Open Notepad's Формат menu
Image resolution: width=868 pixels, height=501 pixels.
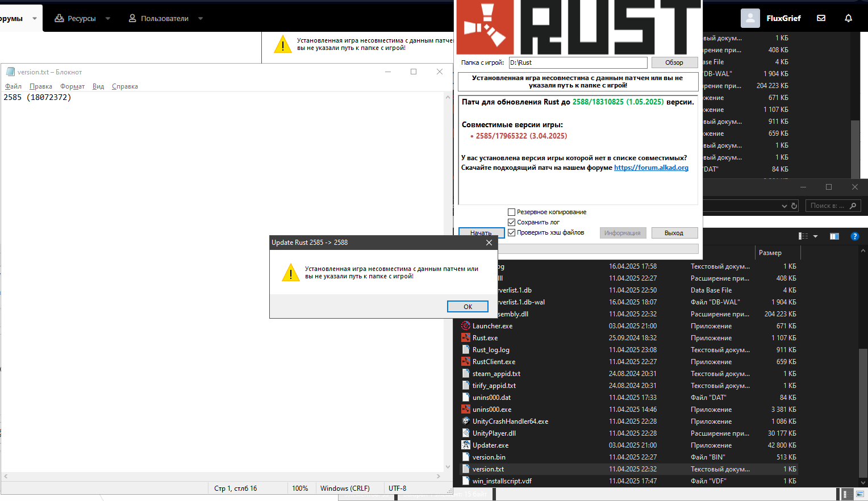[x=73, y=86]
